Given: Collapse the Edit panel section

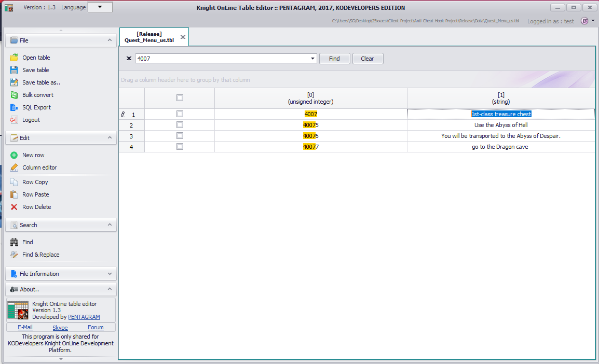Looking at the screenshot, I should point(110,138).
